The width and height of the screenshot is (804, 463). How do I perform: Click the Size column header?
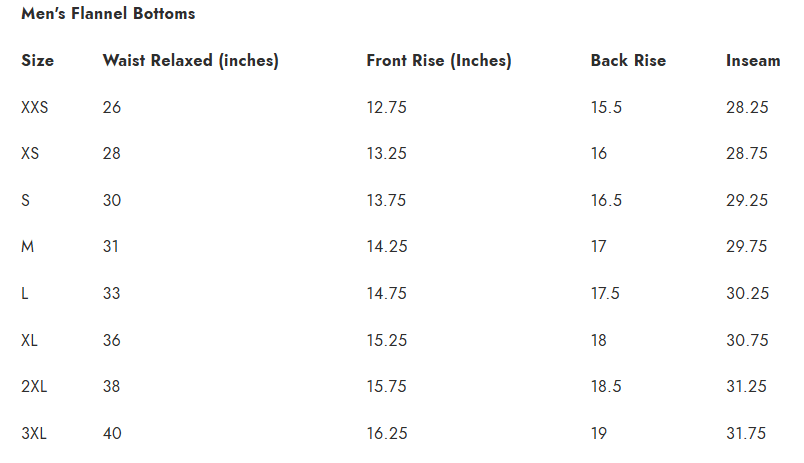click(38, 61)
